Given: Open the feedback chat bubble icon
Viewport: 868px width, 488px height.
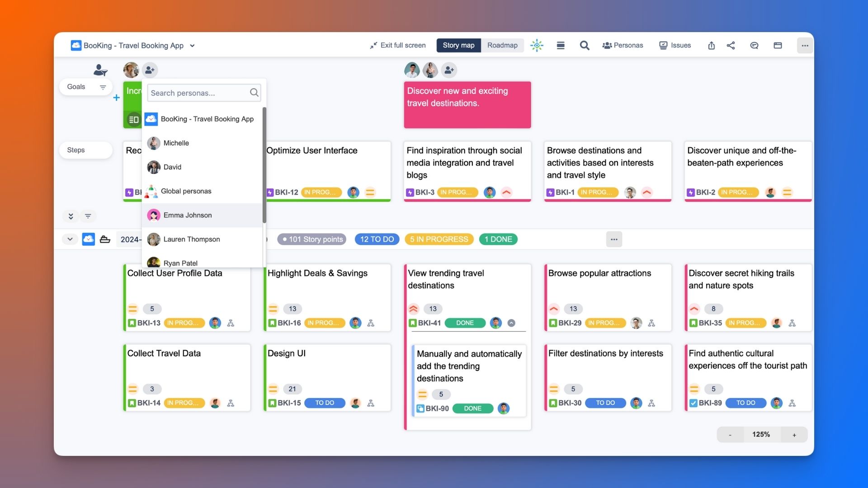Looking at the screenshot, I should [x=754, y=45].
